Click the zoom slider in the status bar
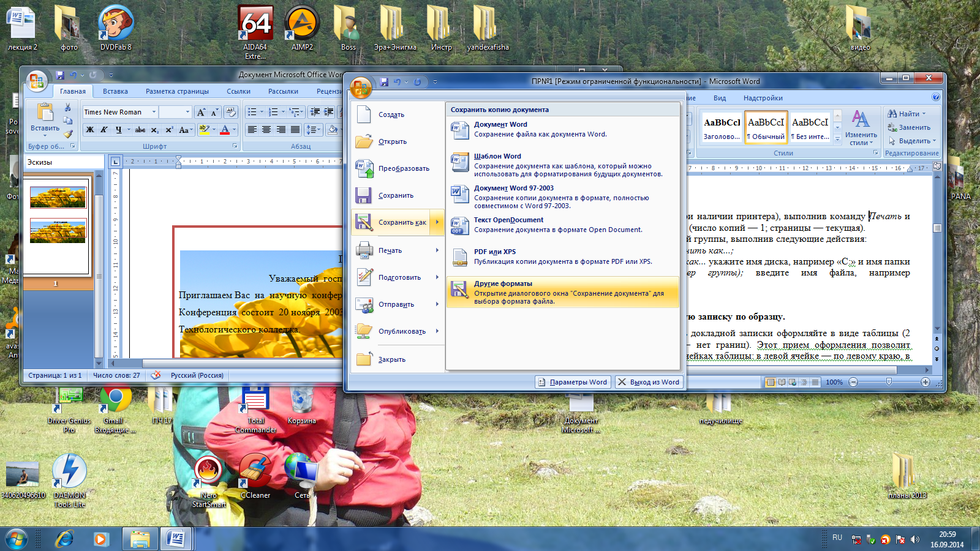This screenshot has height=551, width=980. [889, 382]
